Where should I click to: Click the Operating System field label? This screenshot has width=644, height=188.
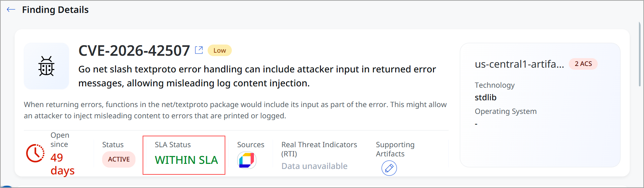[x=505, y=112]
